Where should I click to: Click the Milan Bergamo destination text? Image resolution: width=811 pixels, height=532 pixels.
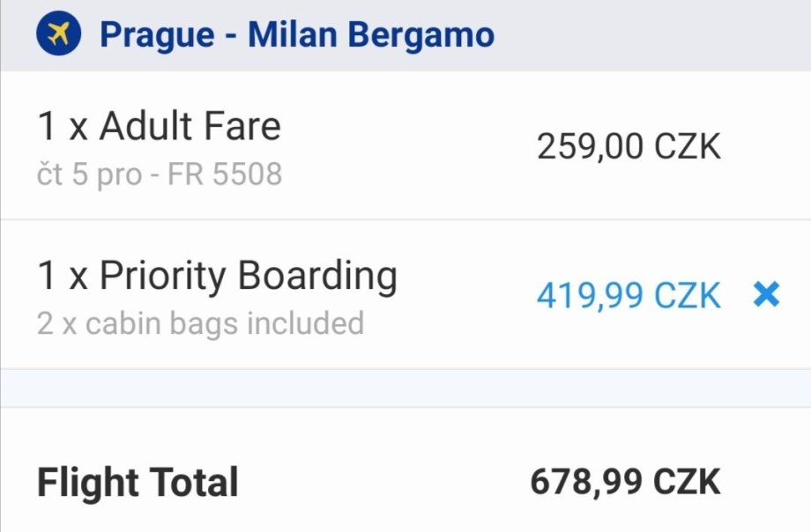pyautogui.click(x=370, y=35)
